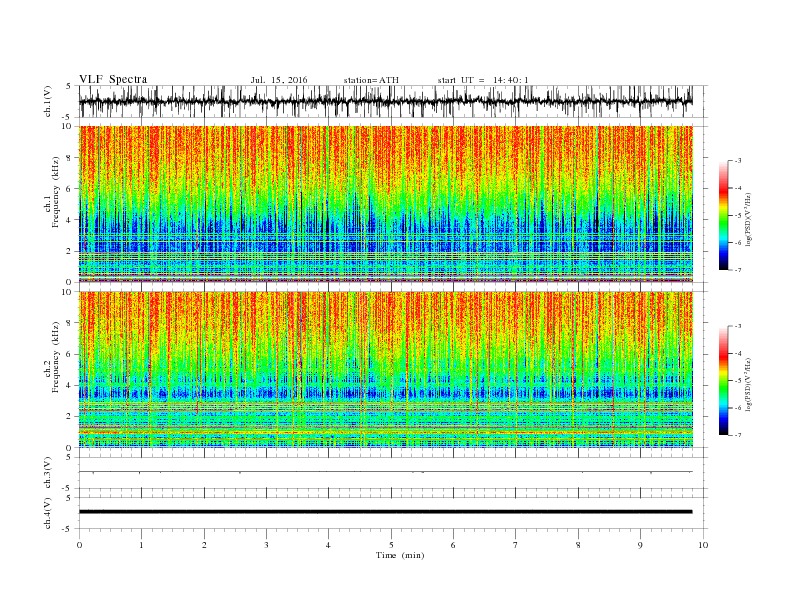Click the time axis tick label "2"
This screenshot has width=792, height=612.
coord(204,545)
